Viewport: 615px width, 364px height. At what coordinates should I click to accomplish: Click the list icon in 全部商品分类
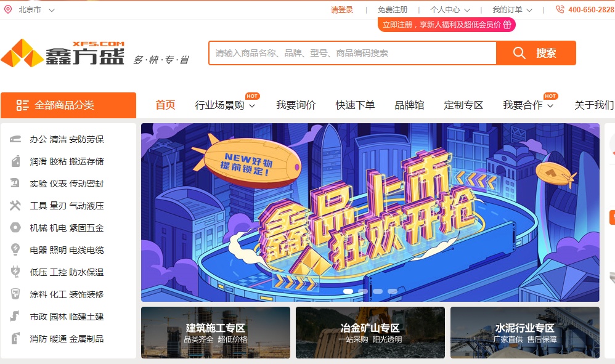click(x=22, y=105)
